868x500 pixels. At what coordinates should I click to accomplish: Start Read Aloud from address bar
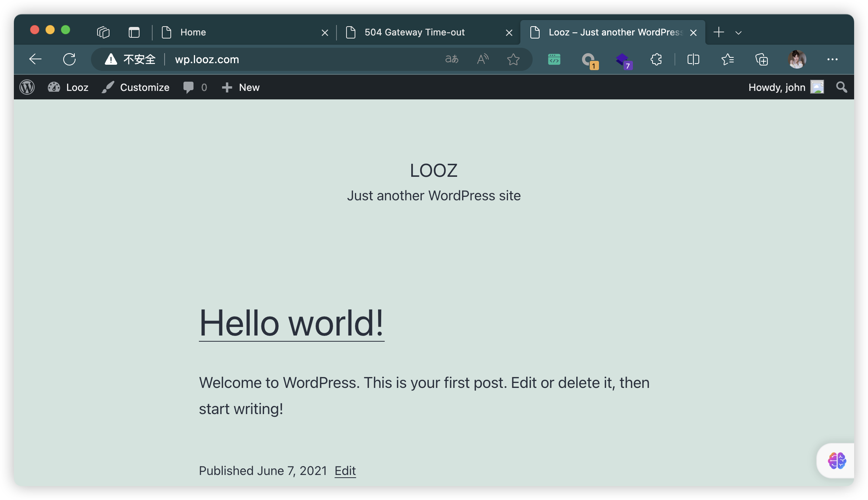(483, 59)
